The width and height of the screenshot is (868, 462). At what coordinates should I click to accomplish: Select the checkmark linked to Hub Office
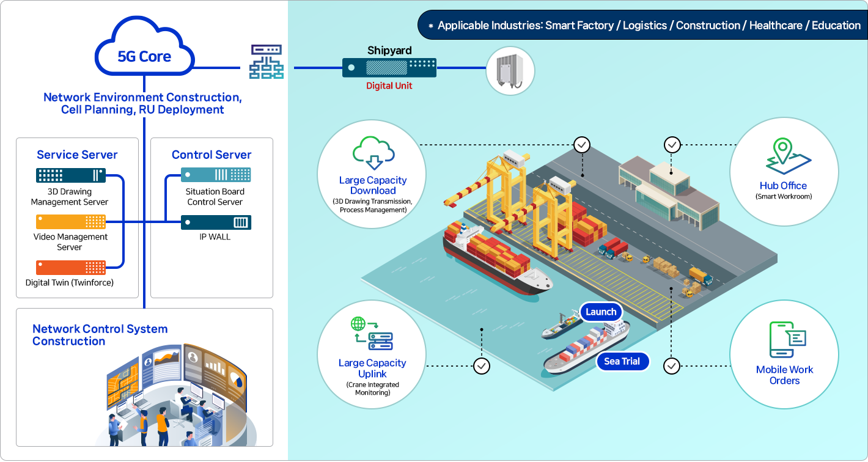[672, 145]
